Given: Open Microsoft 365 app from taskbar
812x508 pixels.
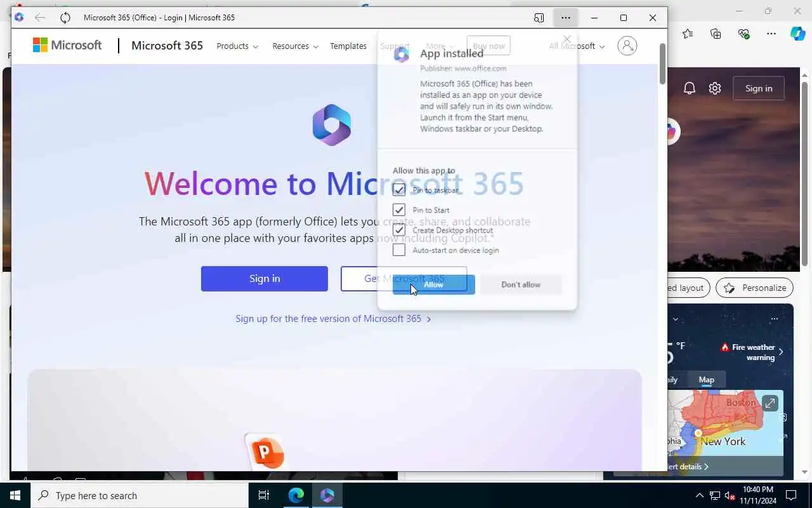Looking at the screenshot, I should [x=327, y=495].
